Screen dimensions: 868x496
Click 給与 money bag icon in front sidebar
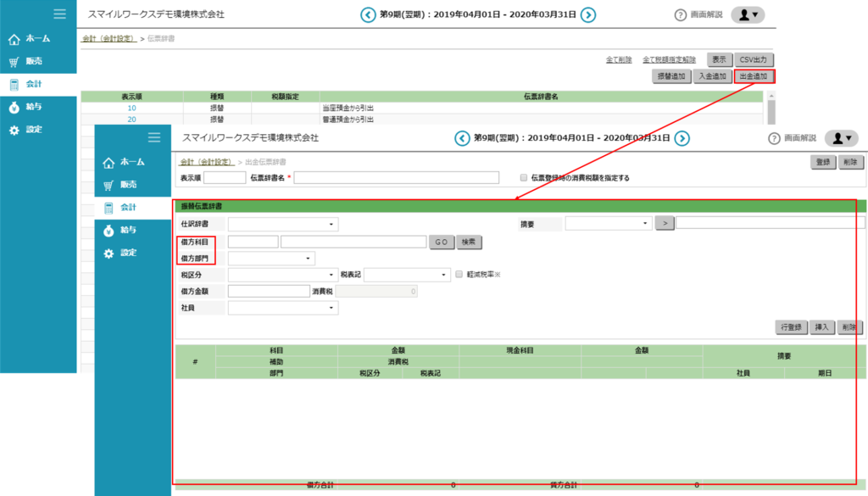click(x=108, y=231)
